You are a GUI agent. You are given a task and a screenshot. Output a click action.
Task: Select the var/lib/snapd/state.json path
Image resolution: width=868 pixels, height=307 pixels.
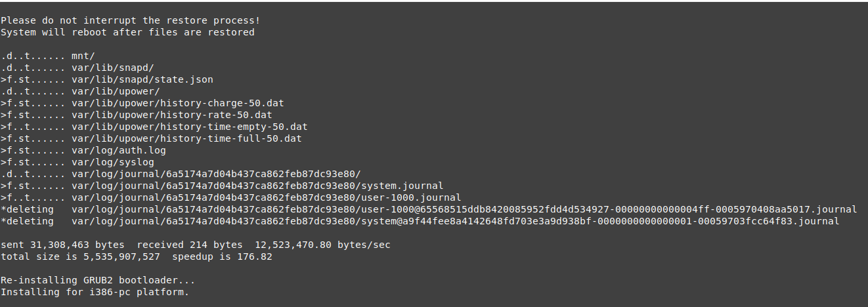click(x=142, y=79)
